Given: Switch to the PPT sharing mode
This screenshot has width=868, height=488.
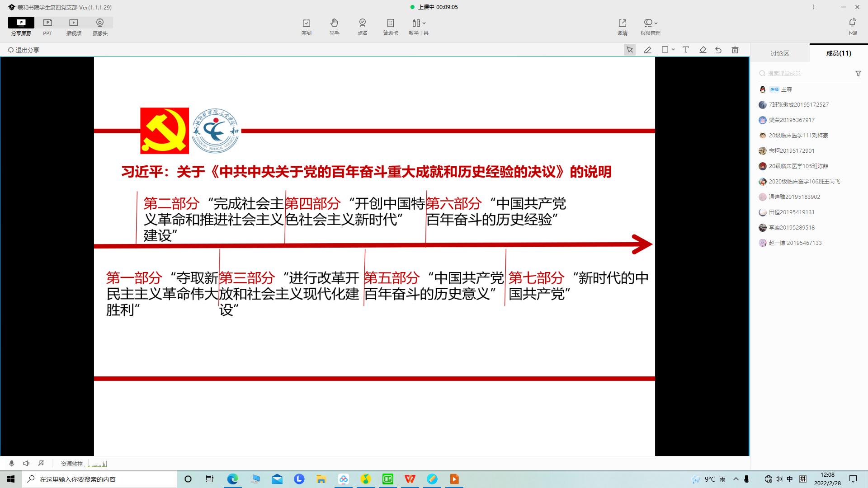Looking at the screenshot, I should pyautogui.click(x=47, y=27).
